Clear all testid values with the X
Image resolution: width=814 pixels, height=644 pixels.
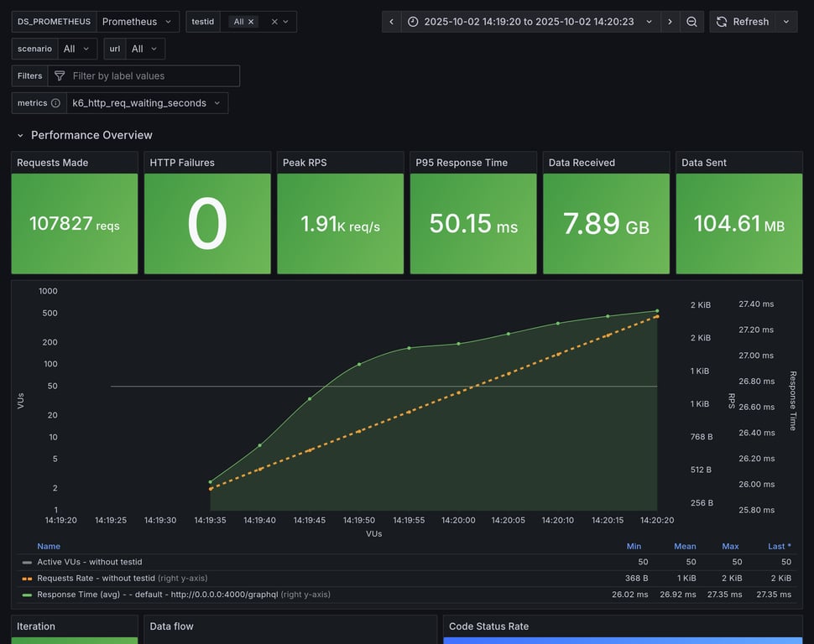point(274,22)
